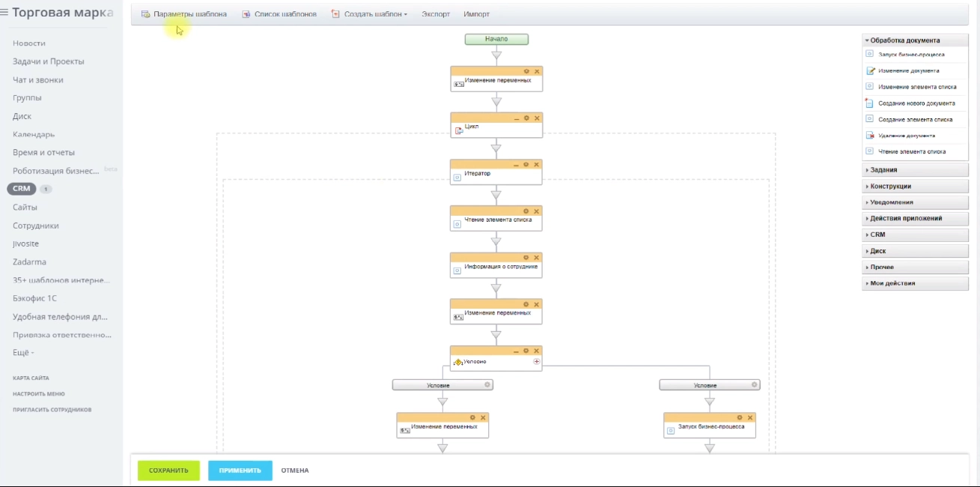Collapse the Обработка документа section
Image resolution: width=980 pixels, height=487 pixels.
904,40
